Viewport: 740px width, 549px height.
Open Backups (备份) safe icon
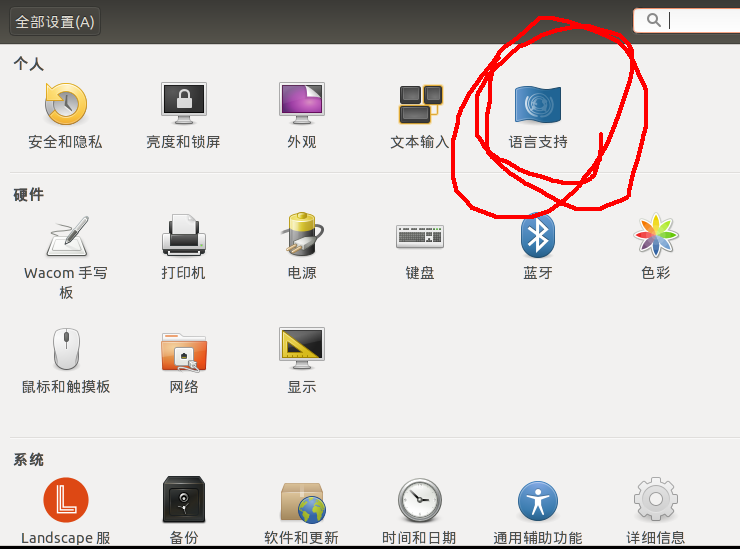click(x=184, y=499)
